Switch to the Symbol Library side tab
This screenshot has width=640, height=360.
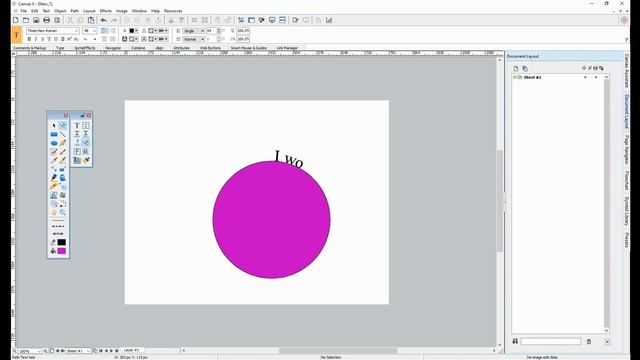[627, 211]
